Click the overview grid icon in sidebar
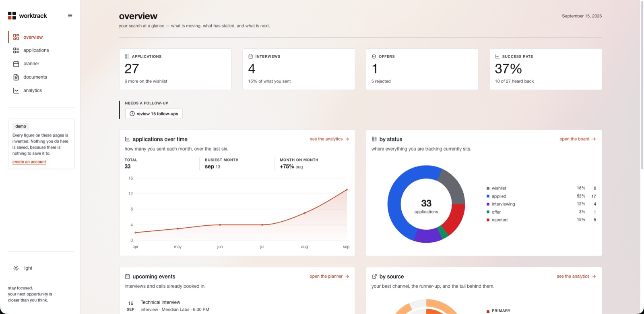This screenshot has height=314, width=644. tap(16, 37)
